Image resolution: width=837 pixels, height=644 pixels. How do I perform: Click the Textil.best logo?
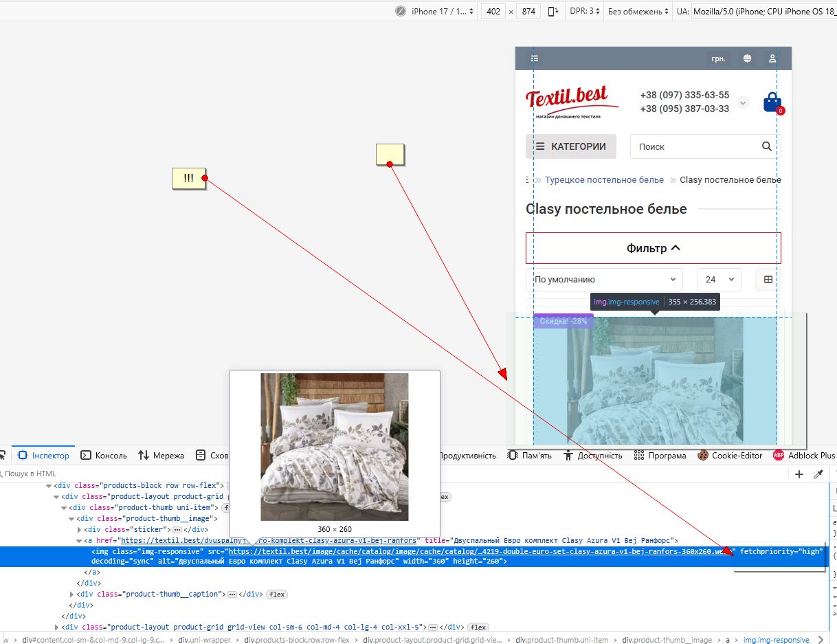(x=571, y=102)
